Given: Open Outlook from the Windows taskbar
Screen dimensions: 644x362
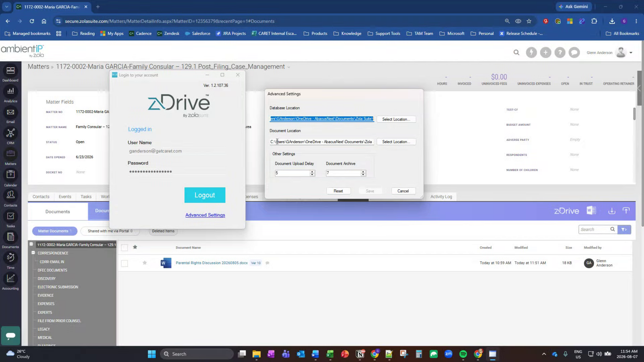Looking at the screenshot, I should point(301,354).
